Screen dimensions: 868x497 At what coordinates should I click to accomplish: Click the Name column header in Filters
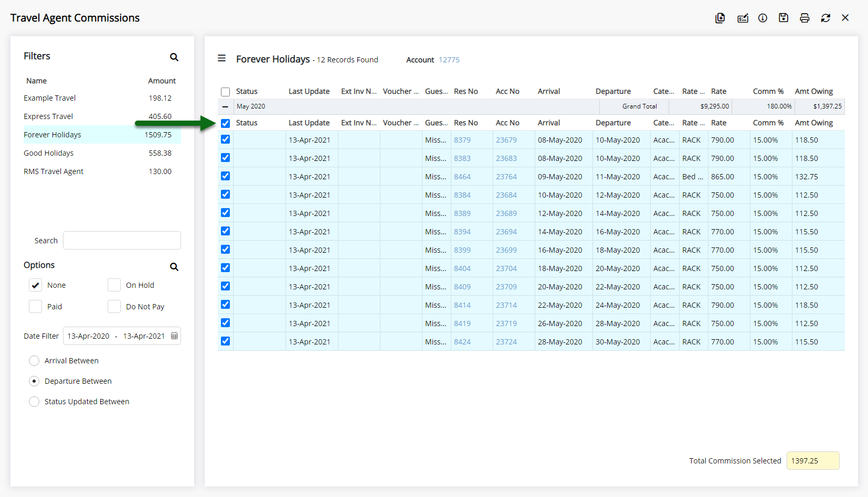click(37, 81)
